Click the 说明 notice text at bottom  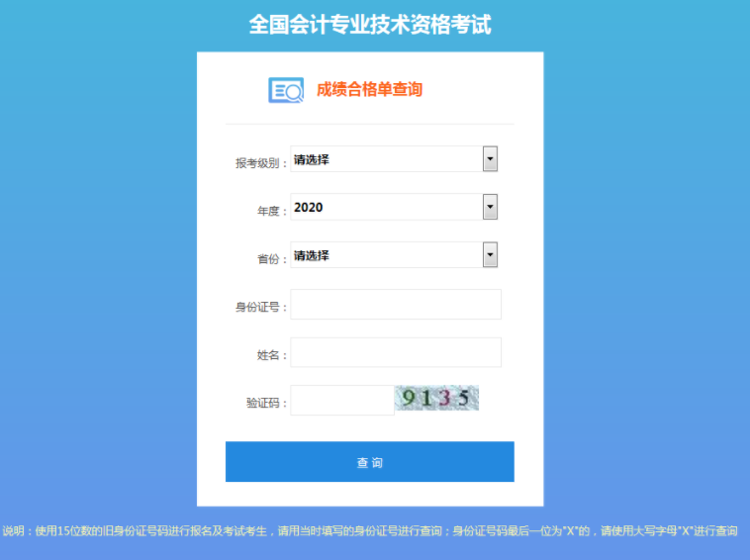[x=370, y=531]
